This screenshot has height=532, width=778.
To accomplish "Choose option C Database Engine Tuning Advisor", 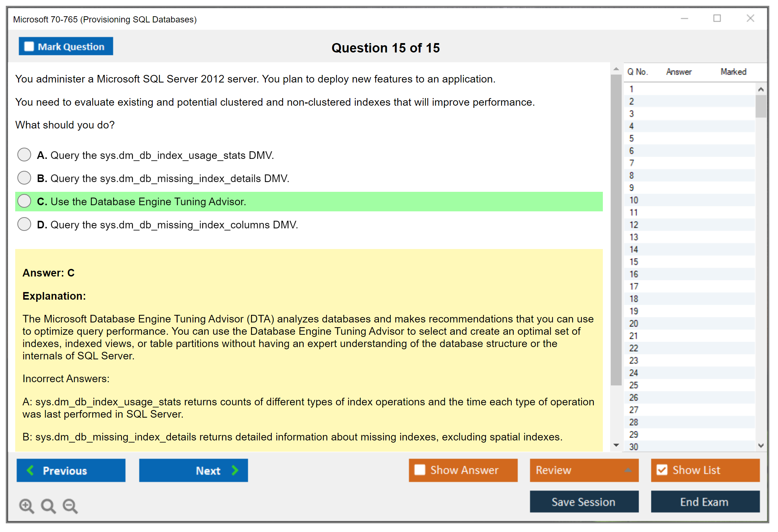I will pos(24,201).
